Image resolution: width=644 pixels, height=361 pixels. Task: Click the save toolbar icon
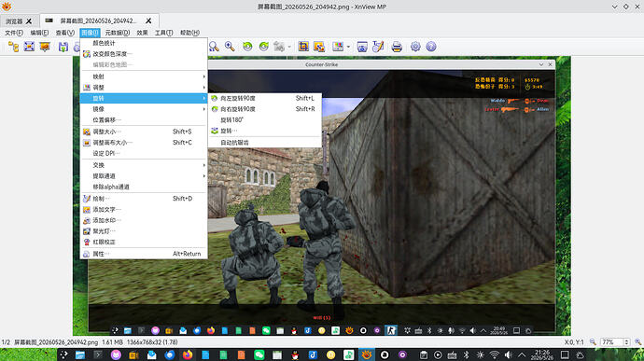pyautogui.click(x=63, y=47)
